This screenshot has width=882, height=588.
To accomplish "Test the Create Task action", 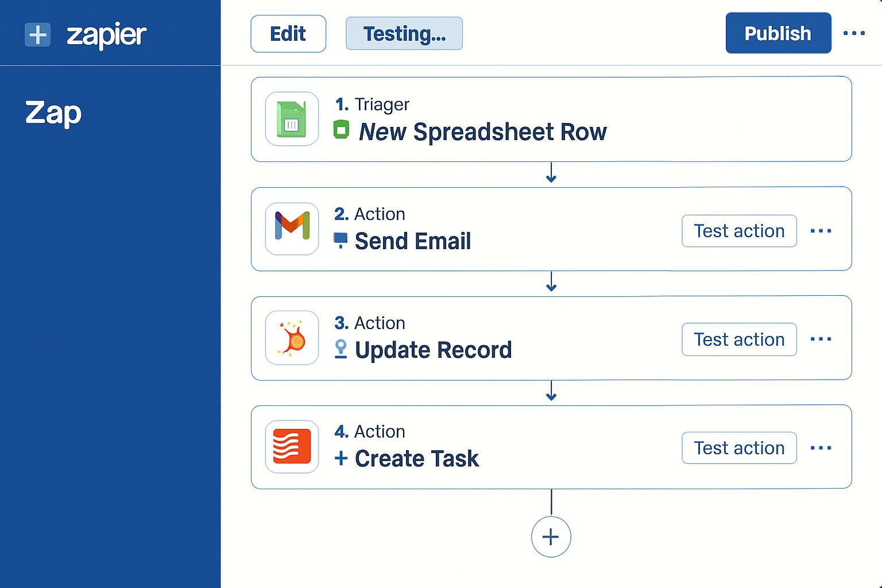I will [739, 448].
